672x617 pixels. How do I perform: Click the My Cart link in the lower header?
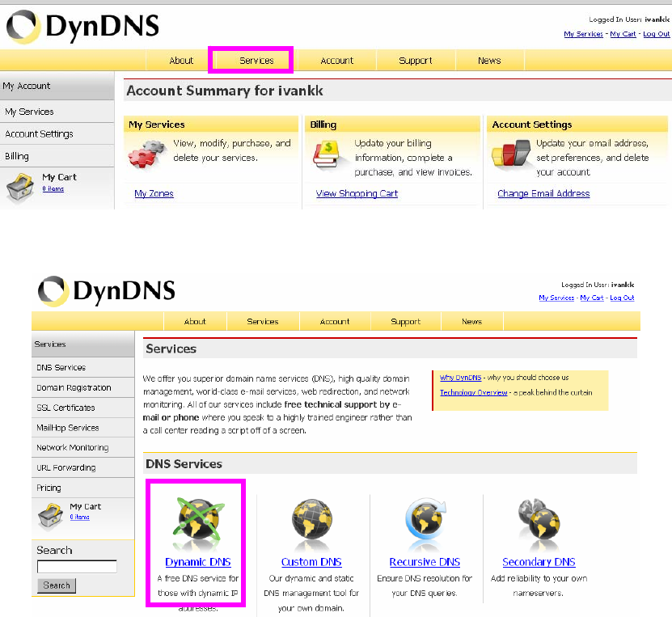592,298
